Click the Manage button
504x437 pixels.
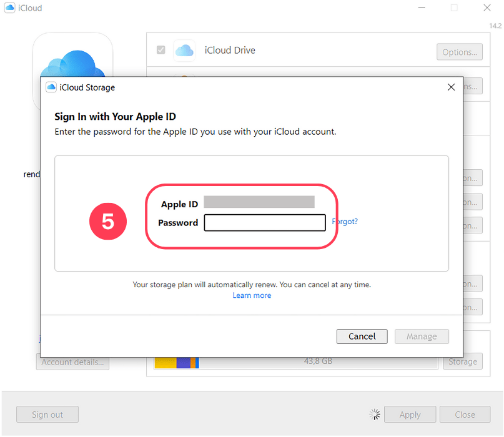point(422,336)
